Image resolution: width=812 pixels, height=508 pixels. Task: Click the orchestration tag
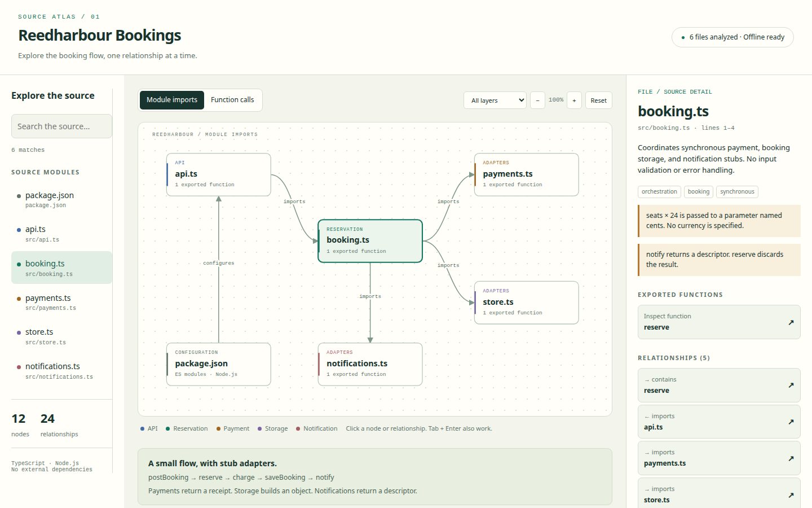click(659, 192)
